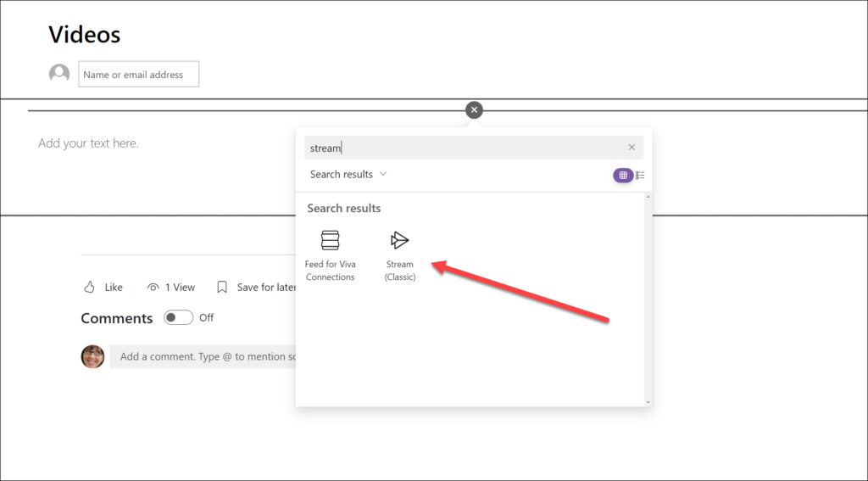Click the commenter profile photo
Viewport: 868px width, 481px height.
[x=92, y=356]
